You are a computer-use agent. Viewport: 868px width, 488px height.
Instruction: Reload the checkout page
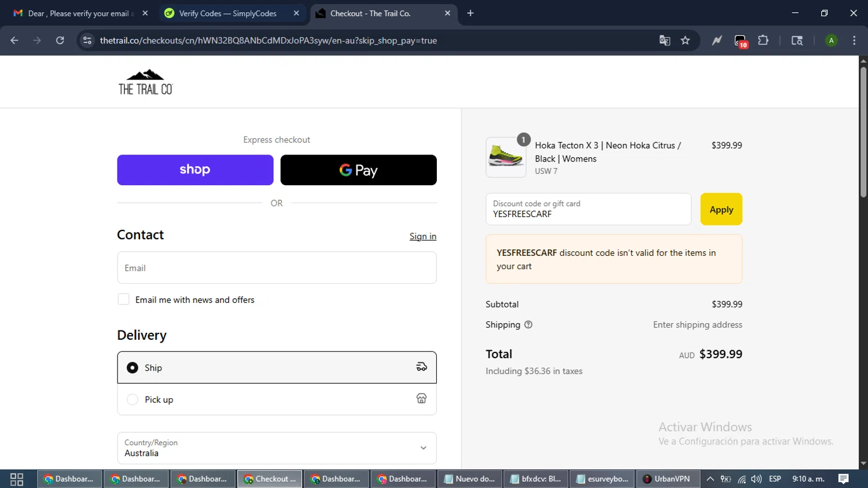60,41
